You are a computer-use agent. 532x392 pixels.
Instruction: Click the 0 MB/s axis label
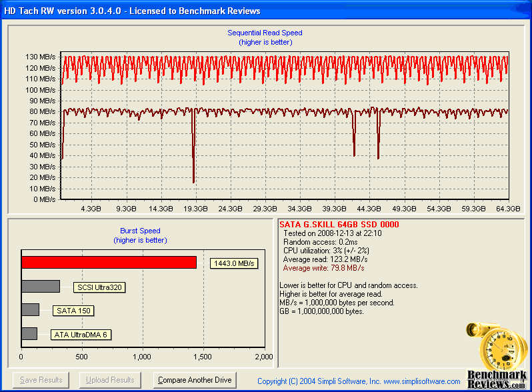[x=45, y=199]
